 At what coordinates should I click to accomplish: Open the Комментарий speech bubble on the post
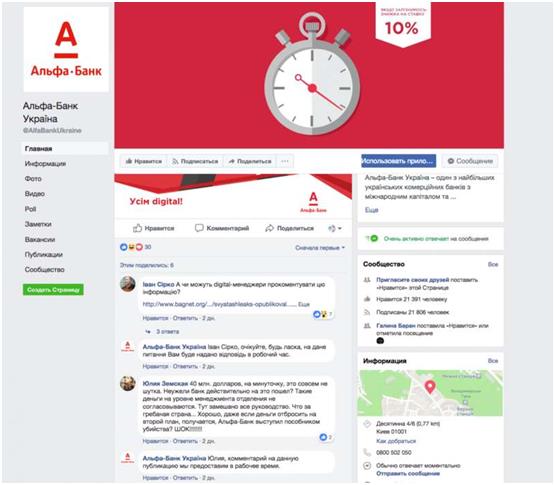[x=222, y=228]
